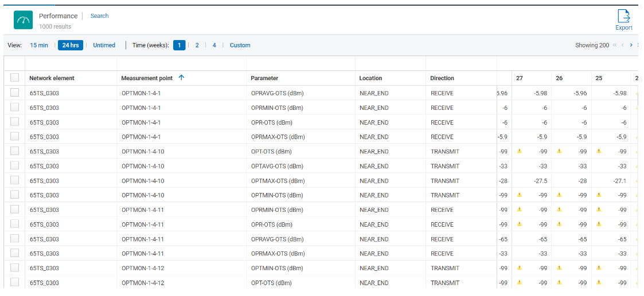644x296 pixels.
Task: Check the OPTMON-1-4-10 OPTMAX-OTS row checkbox
Action: pos(15,180)
